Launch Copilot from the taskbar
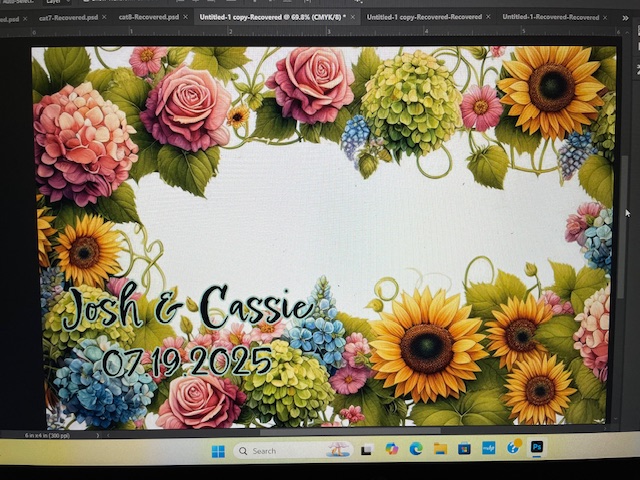Image resolution: width=640 pixels, height=480 pixels. click(x=392, y=449)
